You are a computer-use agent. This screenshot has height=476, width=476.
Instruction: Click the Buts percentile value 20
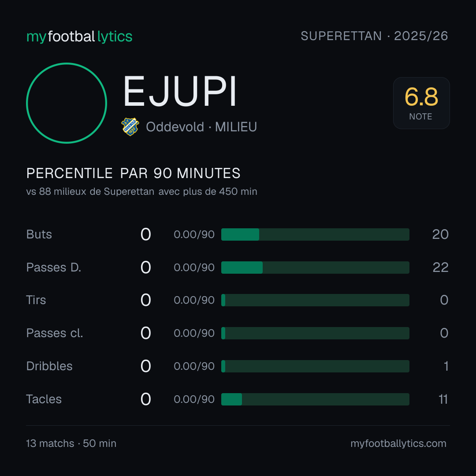click(x=440, y=234)
